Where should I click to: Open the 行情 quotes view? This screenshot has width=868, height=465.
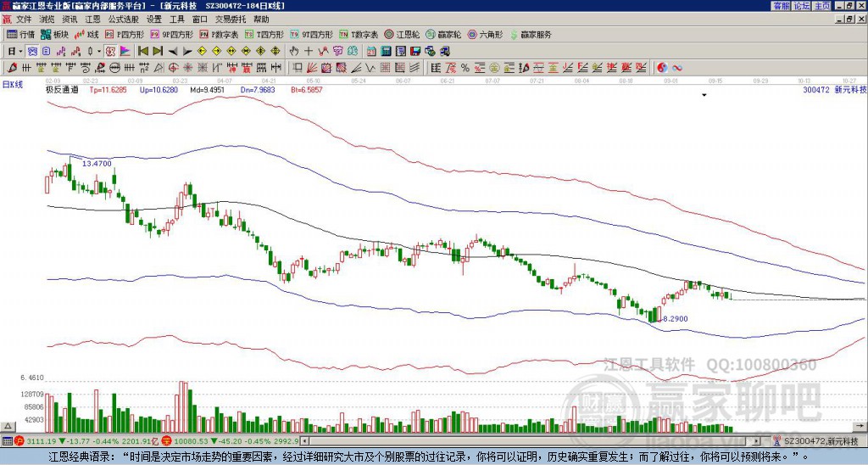[x=21, y=34]
